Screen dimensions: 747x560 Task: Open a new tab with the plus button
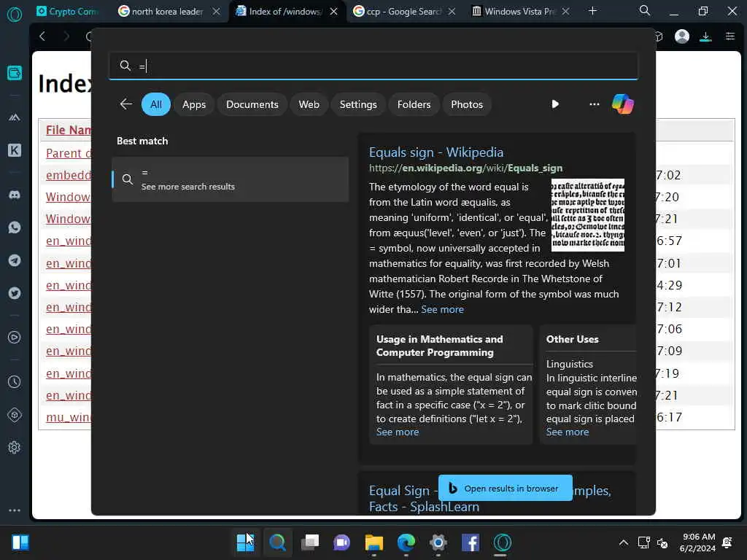tap(592, 10)
